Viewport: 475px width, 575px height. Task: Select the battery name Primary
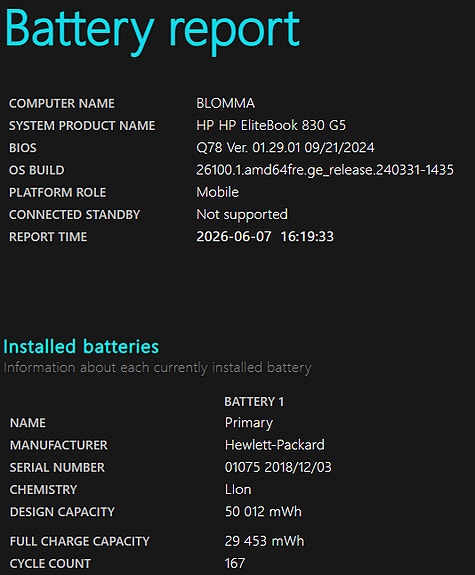tap(249, 423)
